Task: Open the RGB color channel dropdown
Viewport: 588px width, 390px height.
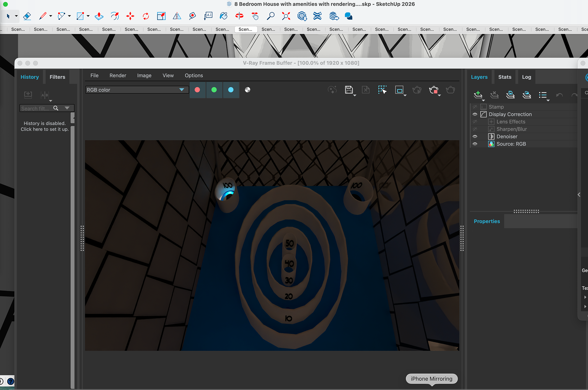Action: [x=182, y=90]
